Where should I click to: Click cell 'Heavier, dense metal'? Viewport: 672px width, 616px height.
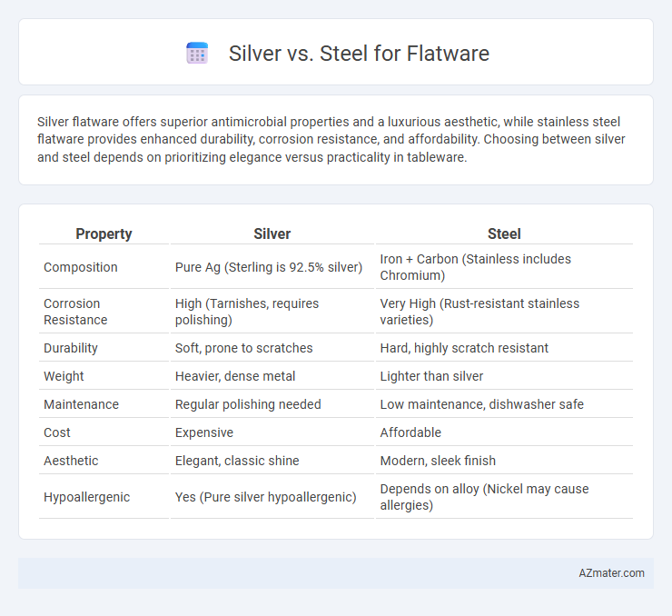click(235, 376)
